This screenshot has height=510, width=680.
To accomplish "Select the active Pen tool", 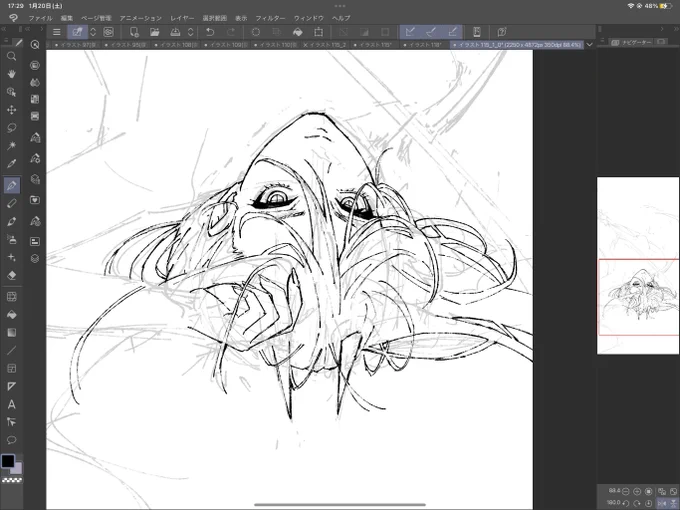I will pos(12,185).
